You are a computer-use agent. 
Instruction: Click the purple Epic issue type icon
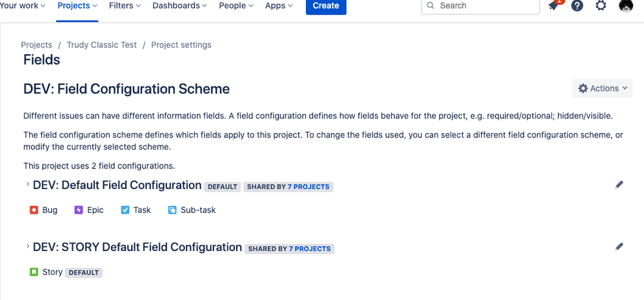pyautogui.click(x=79, y=210)
